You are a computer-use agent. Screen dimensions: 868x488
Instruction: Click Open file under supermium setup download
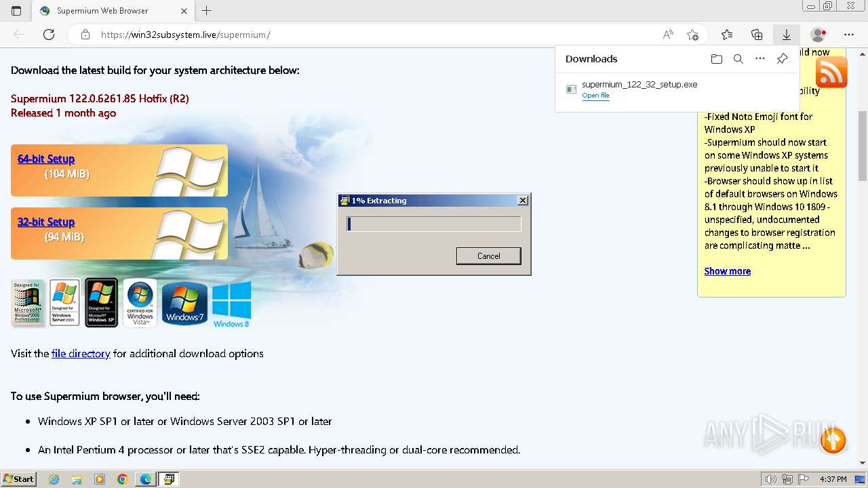pyautogui.click(x=595, y=96)
